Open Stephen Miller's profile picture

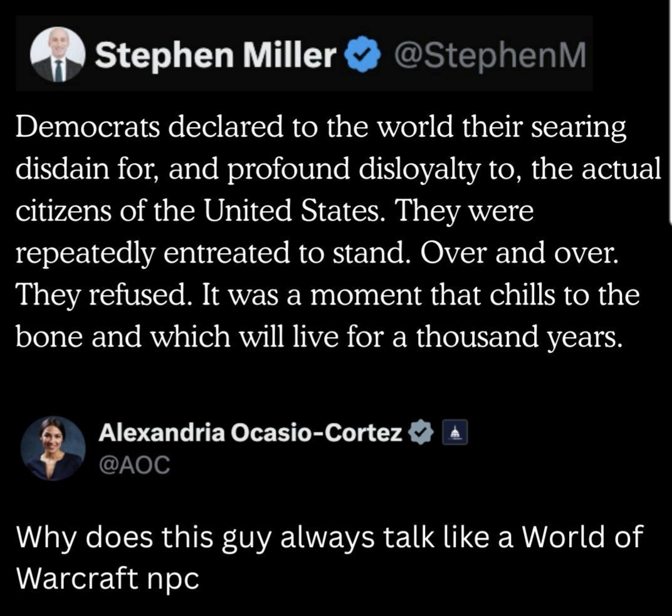(58, 56)
